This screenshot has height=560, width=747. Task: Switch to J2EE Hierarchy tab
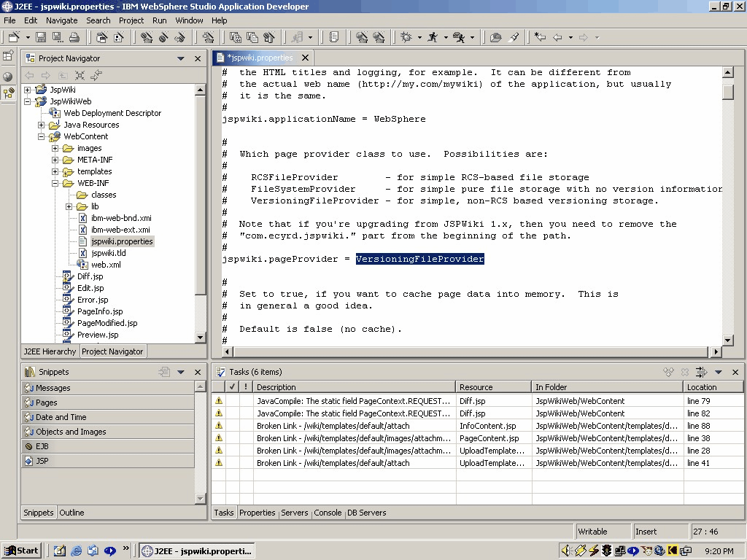pos(50,351)
